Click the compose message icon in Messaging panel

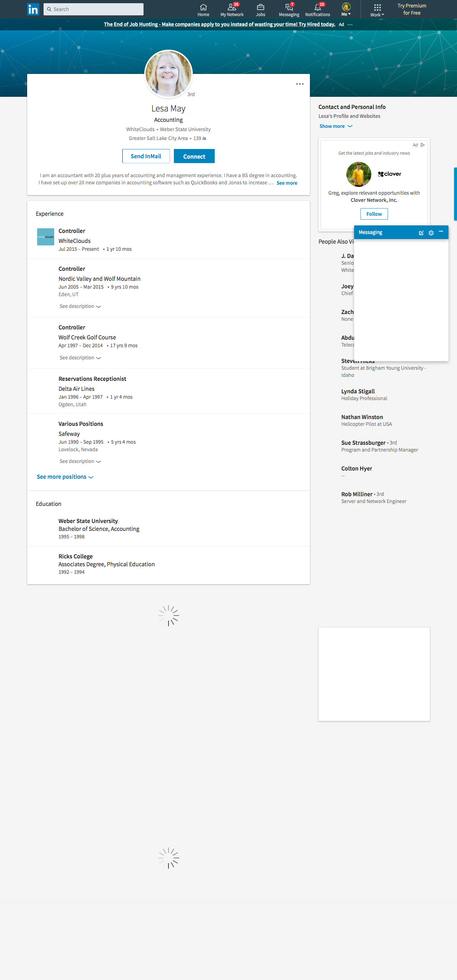click(421, 233)
